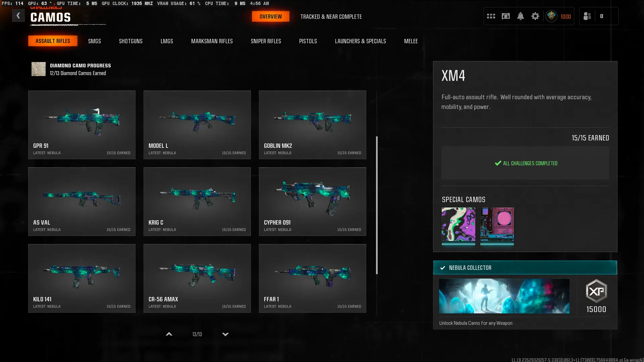Open the friends social icon
This screenshot has height=362, width=644.
(x=587, y=16)
